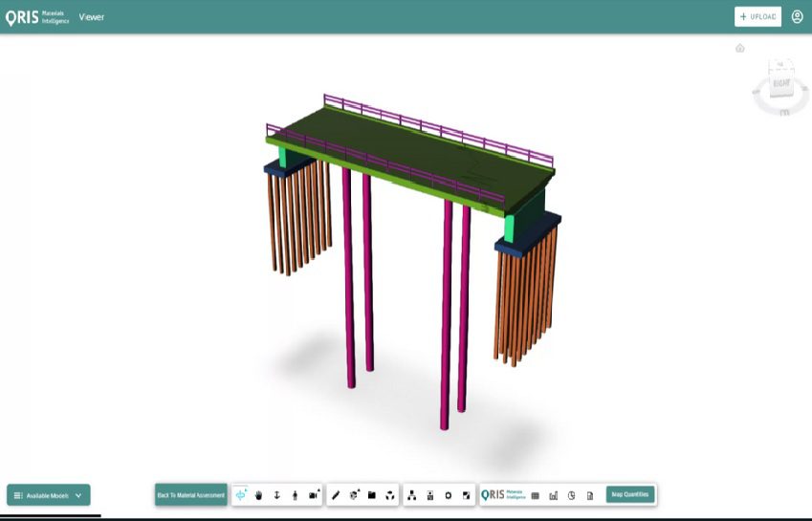Go Back To Material Assessment
This screenshot has width=812, height=521.
tap(191, 495)
